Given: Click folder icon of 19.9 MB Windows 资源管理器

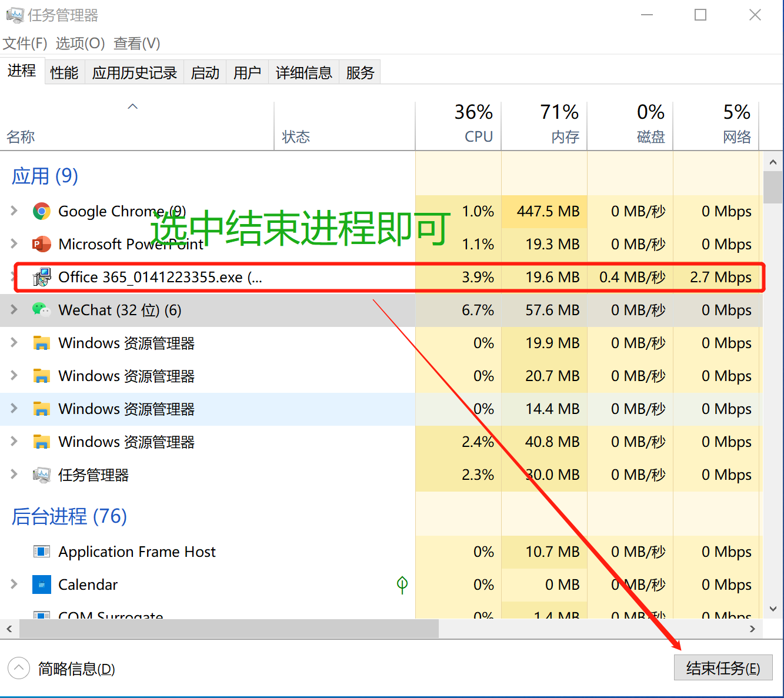Looking at the screenshot, I should click(42, 343).
